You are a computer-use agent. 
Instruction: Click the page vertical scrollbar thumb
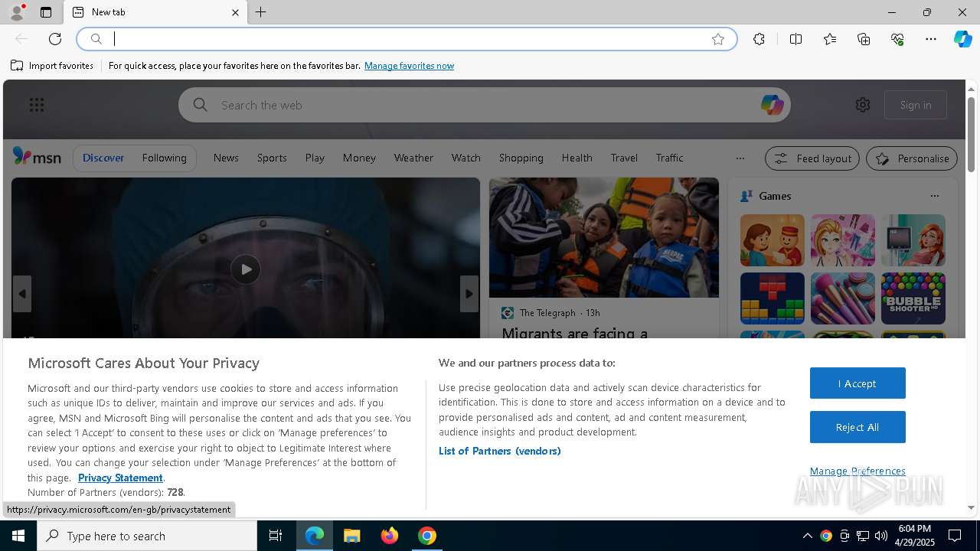(972, 134)
